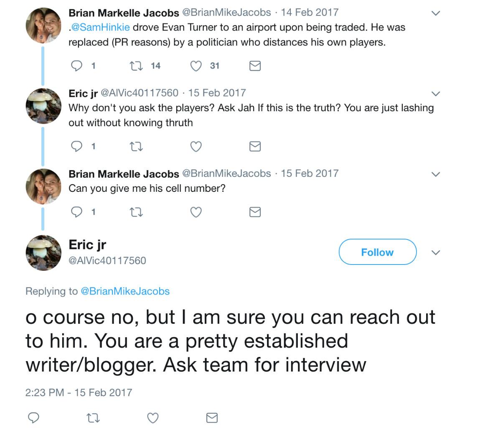Open the 2:23 PM - 15 Feb 2017 timestamp
This screenshot has height=448, width=493.
79,392
